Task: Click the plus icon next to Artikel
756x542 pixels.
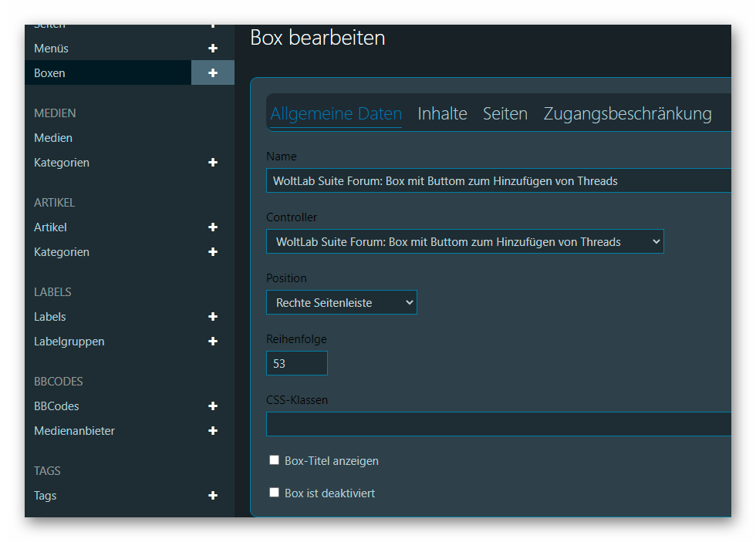Action: (213, 227)
